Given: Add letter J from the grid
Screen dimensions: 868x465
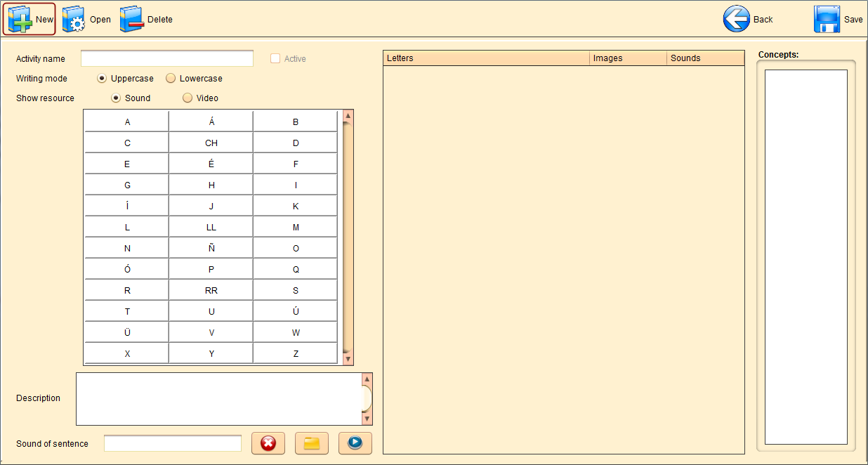Looking at the screenshot, I should [211, 206].
